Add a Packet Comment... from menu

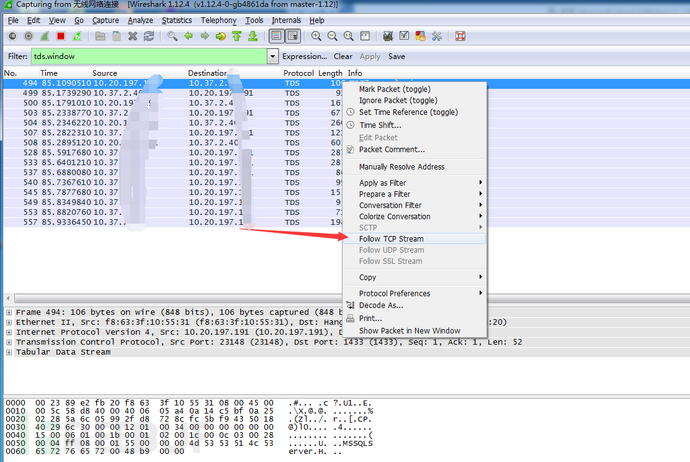tap(415, 150)
